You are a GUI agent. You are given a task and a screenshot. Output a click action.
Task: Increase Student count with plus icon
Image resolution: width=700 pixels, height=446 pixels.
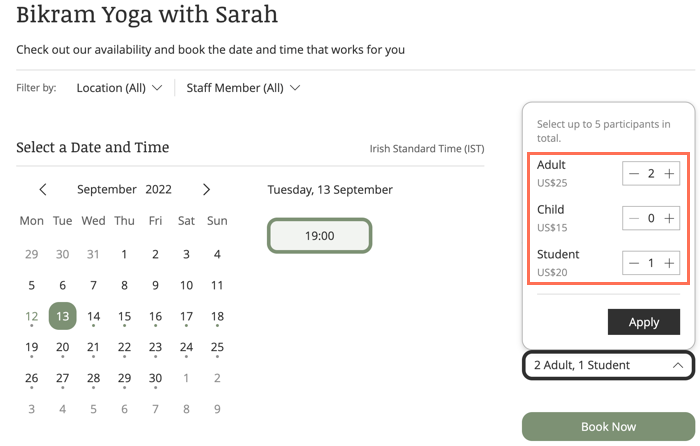pyautogui.click(x=669, y=263)
